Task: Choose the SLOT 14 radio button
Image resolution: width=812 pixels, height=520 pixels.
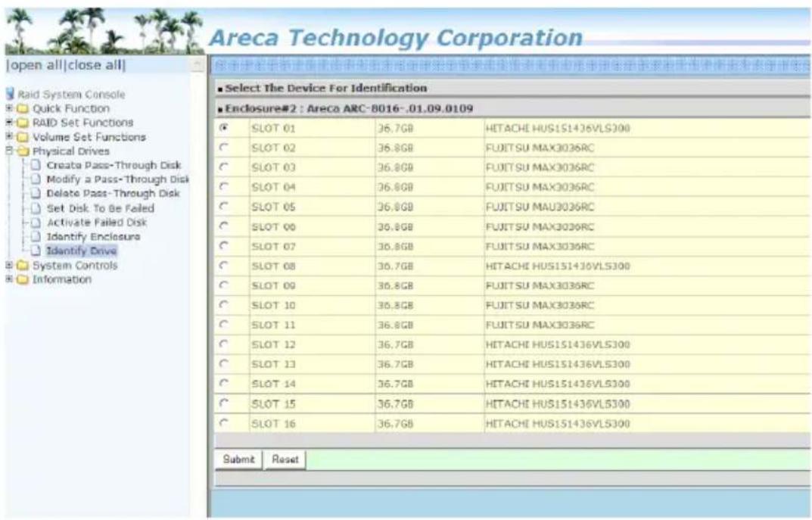Action: pyautogui.click(x=224, y=383)
